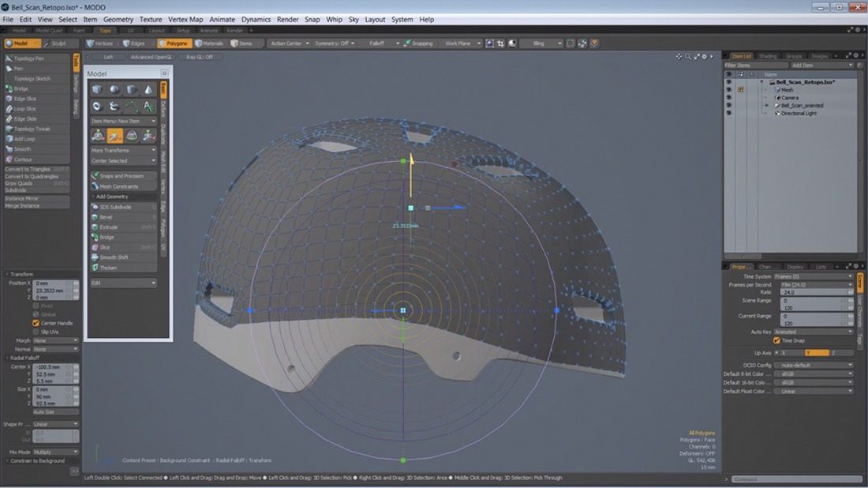Viewport: 868px width, 488px height.
Task: Choose the Sphere primitive icon
Action: (x=114, y=90)
